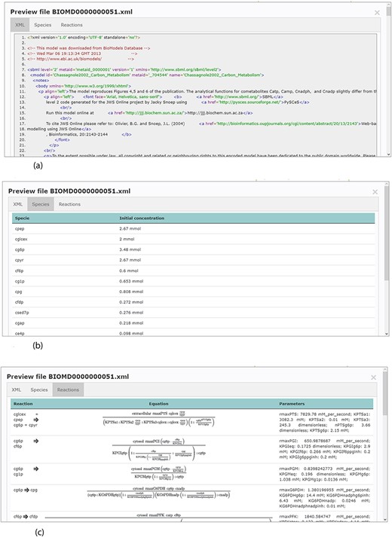Click the cg6p to cpg reaction cell
Screen dimensions: 392x541
click(26, 490)
